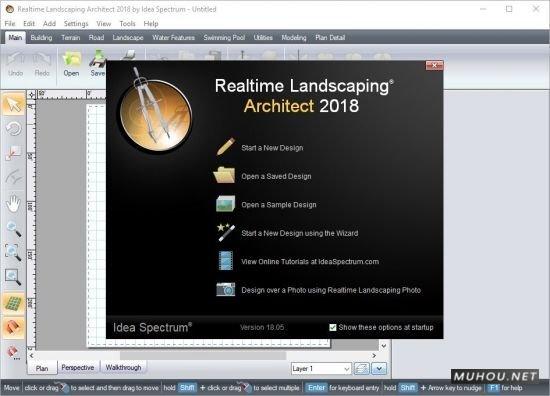Click the Redo toolbar button

tap(42, 64)
